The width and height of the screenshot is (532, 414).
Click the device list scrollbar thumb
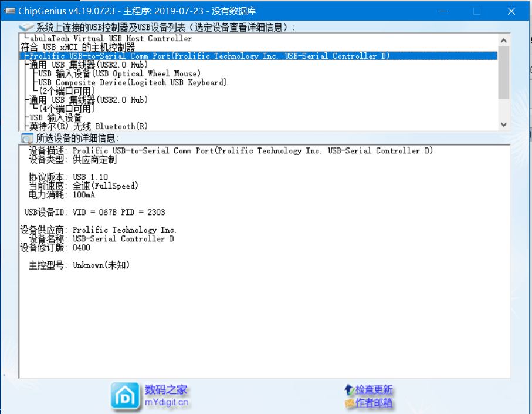[503, 72]
